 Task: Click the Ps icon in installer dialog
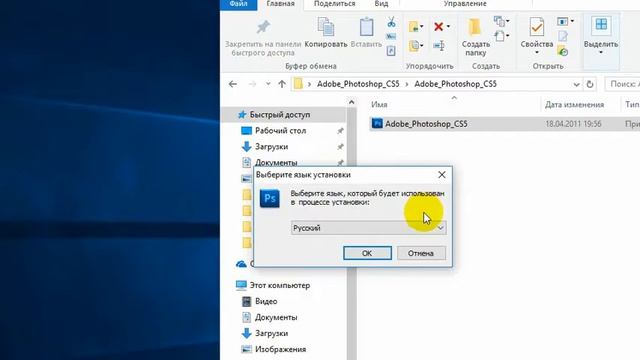coord(270,198)
